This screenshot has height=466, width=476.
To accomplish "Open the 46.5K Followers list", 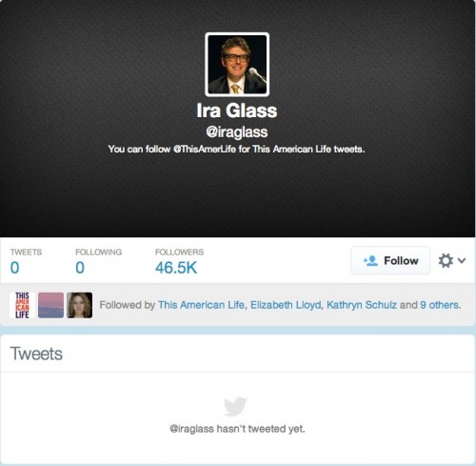I will pyautogui.click(x=176, y=268).
